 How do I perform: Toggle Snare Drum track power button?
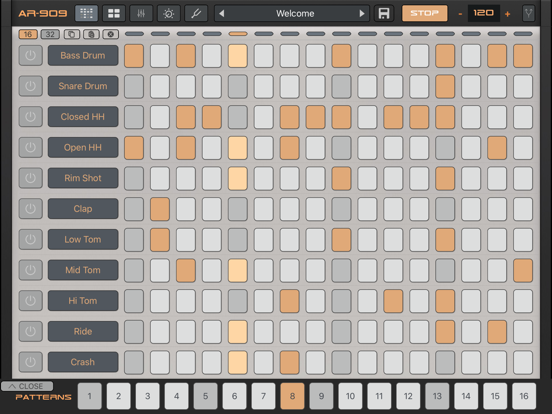click(31, 86)
